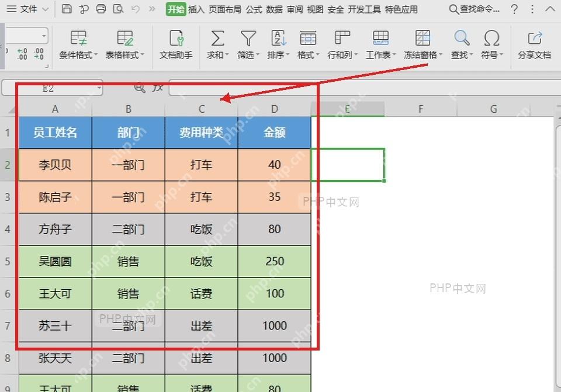This screenshot has width=561, height=392.
Task: Switch to the 审阅 tab
Action: 295,9
